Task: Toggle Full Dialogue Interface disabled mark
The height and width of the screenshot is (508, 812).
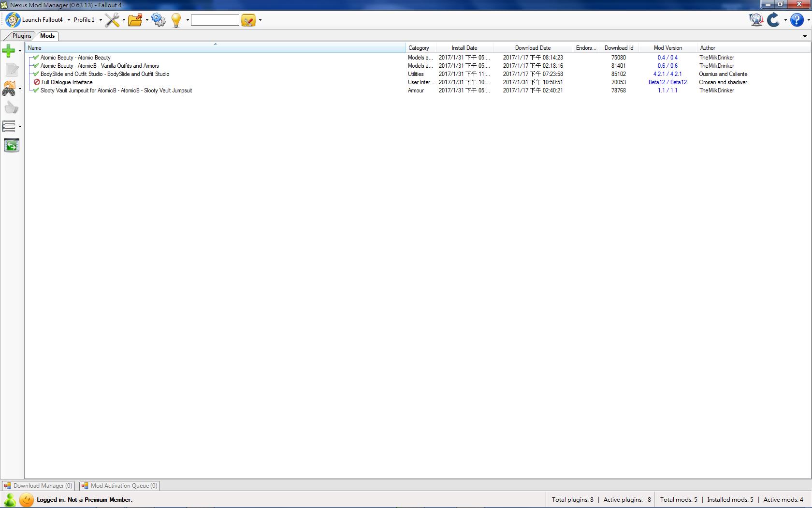Action: click(37, 82)
